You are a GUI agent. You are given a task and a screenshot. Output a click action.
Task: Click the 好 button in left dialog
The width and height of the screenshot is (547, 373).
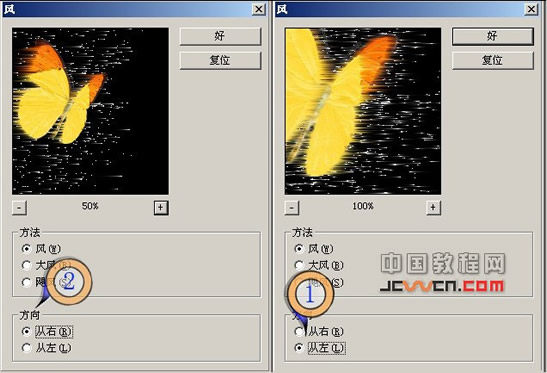(x=220, y=36)
